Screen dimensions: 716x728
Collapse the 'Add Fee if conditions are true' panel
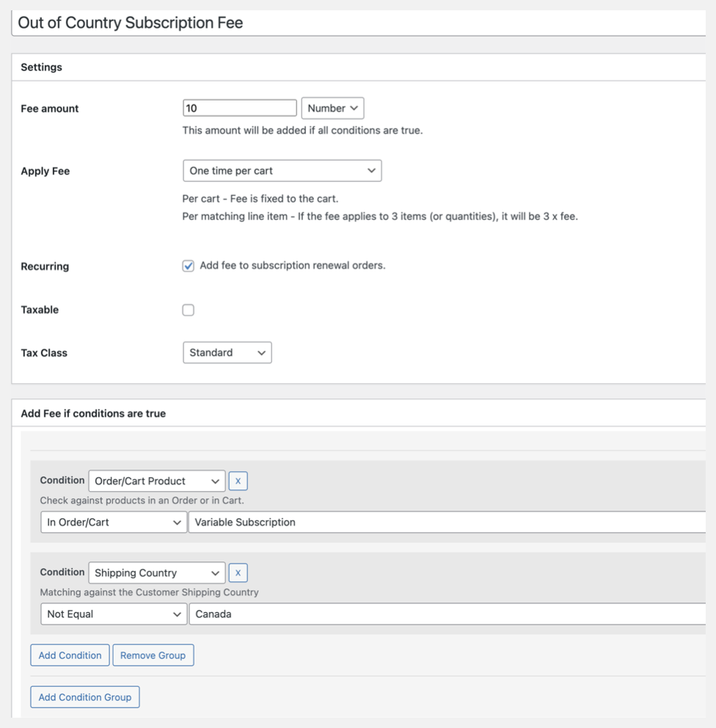pos(359,414)
